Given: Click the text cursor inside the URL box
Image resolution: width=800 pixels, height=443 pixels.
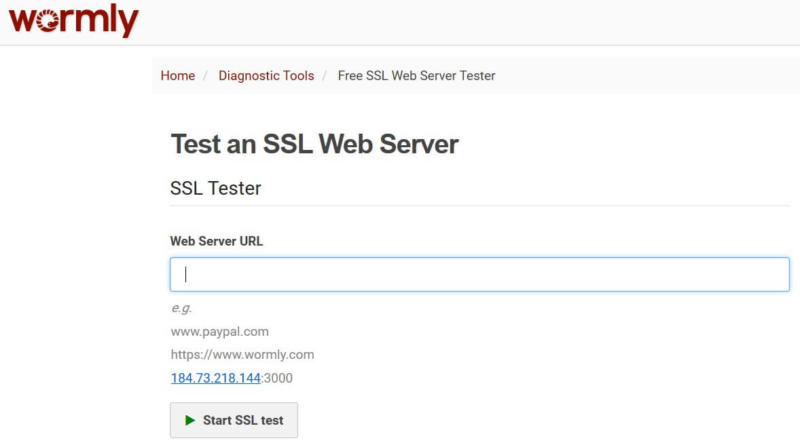Looking at the screenshot, I should (x=186, y=274).
